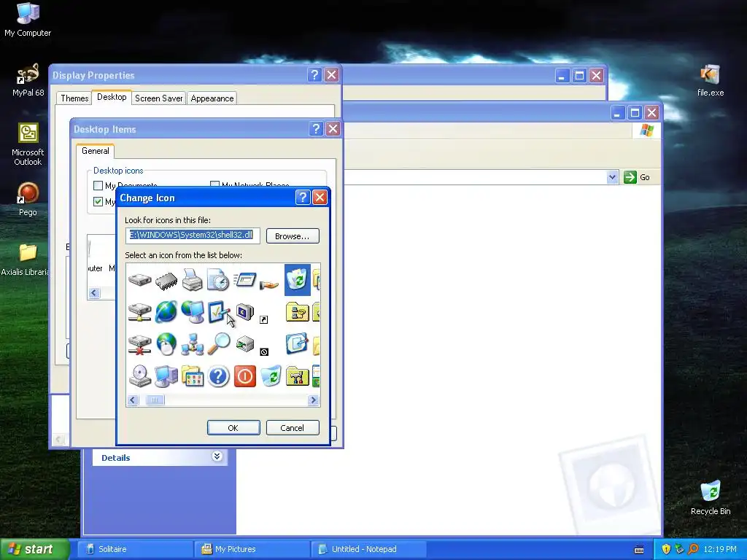The width and height of the screenshot is (747, 560).
Task: Select the Microsoft Outlook desktop icon
Action: point(28,144)
